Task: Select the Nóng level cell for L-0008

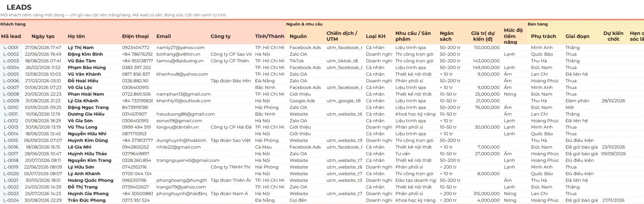Action: click(510, 94)
